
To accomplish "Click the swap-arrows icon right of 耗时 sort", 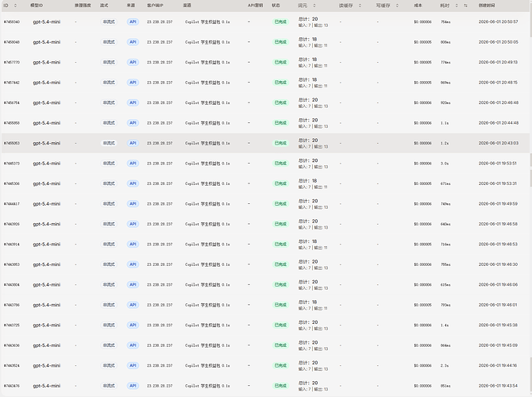I will pyautogui.click(x=465, y=6).
